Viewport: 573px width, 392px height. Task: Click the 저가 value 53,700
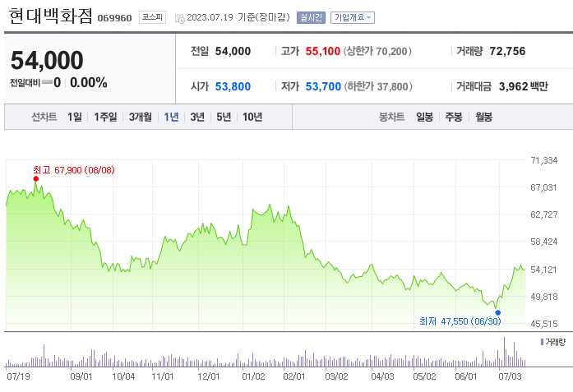[323, 86]
